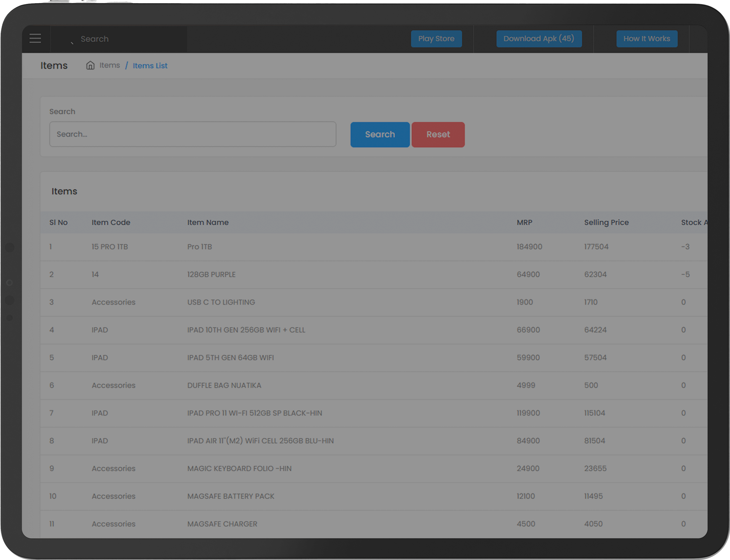The height and width of the screenshot is (560, 730).
Task: Select the Pro 1TB item row
Action: tap(200, 247)
